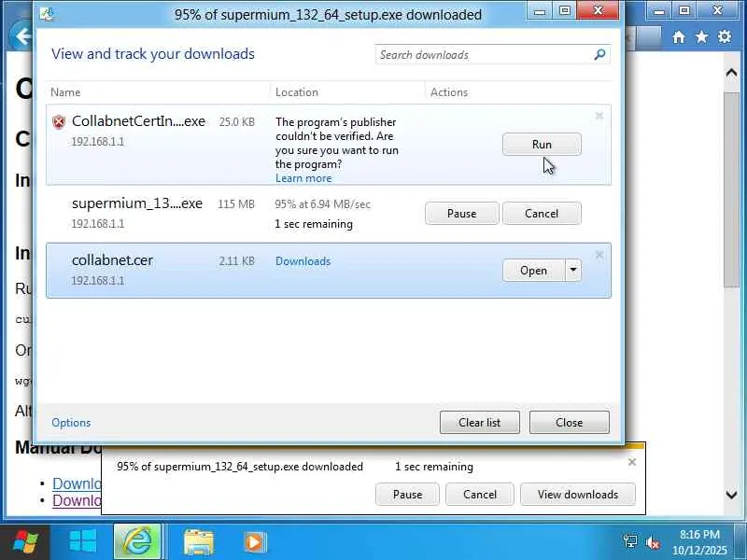747x560 pixels.
Task: Cancel download from the notification bar
Action: 480,495
